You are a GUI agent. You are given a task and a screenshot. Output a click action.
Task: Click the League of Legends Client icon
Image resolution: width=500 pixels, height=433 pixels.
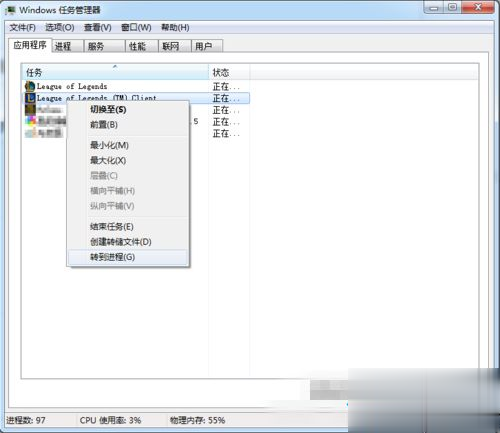click(30, 98)
